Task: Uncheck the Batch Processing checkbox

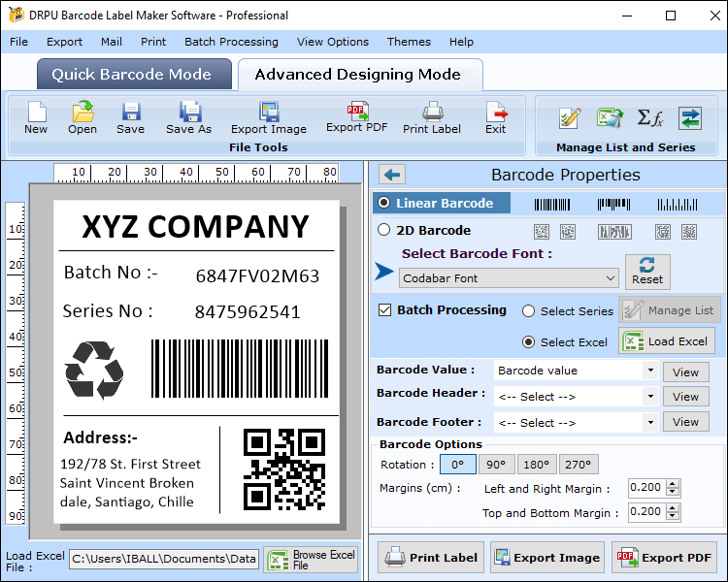Action: 385,309
